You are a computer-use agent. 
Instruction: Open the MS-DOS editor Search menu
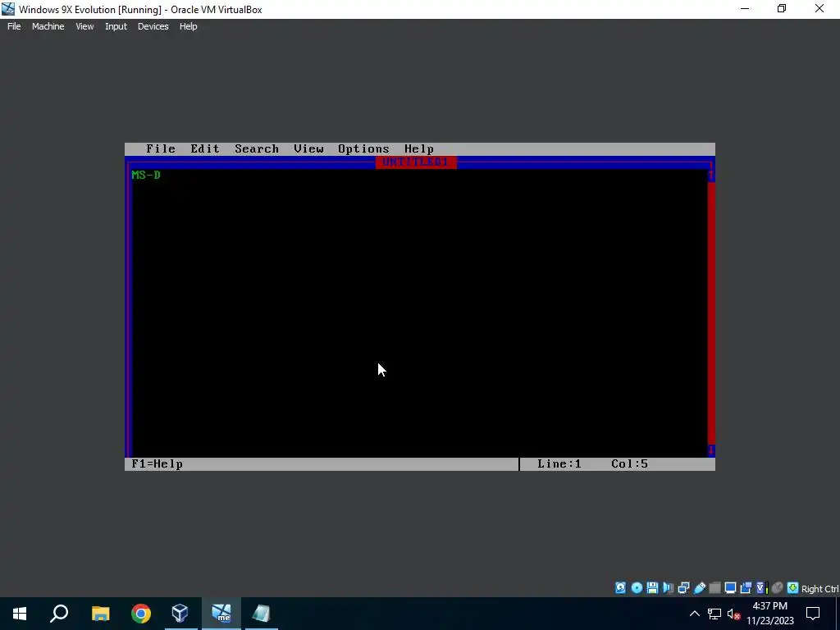pyautogui.click(x=257, y=149)
